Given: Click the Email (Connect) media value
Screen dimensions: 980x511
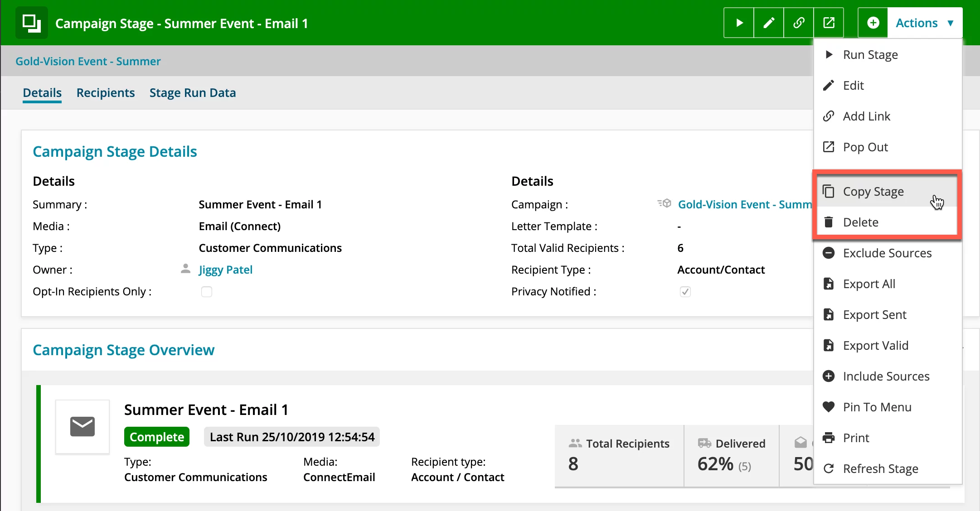Looking at the screenshot, I should (240, 226).
